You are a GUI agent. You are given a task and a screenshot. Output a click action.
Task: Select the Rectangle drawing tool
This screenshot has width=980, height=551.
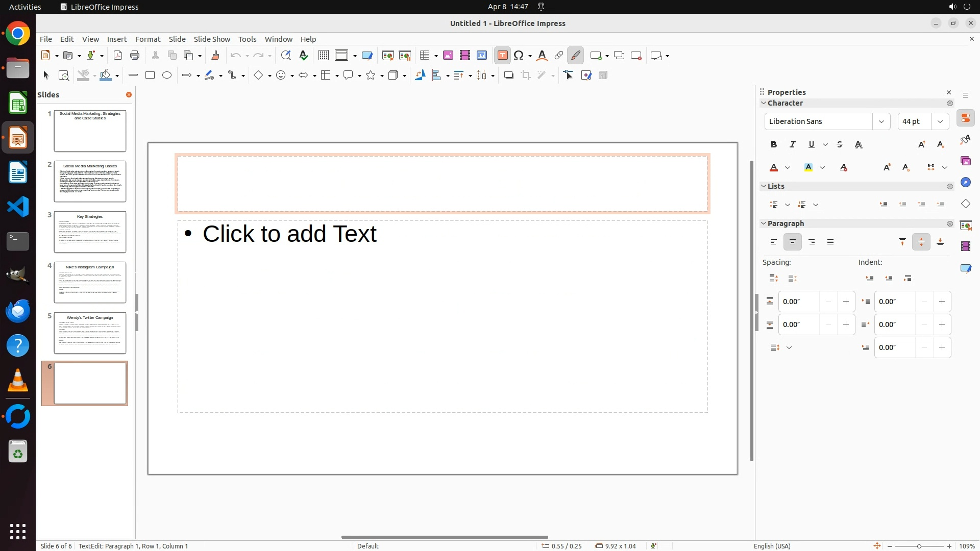[x=150, y=76]
